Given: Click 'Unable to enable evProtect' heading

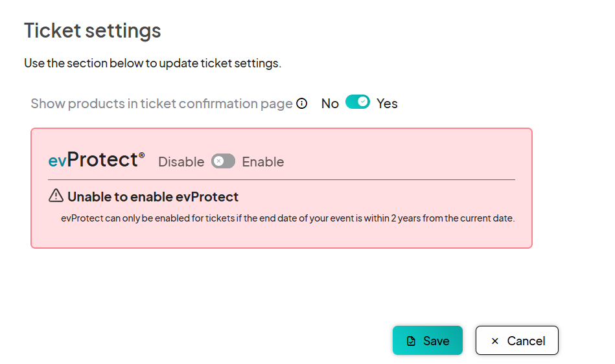Looking at the screenshot, I should tap(153, 197).
